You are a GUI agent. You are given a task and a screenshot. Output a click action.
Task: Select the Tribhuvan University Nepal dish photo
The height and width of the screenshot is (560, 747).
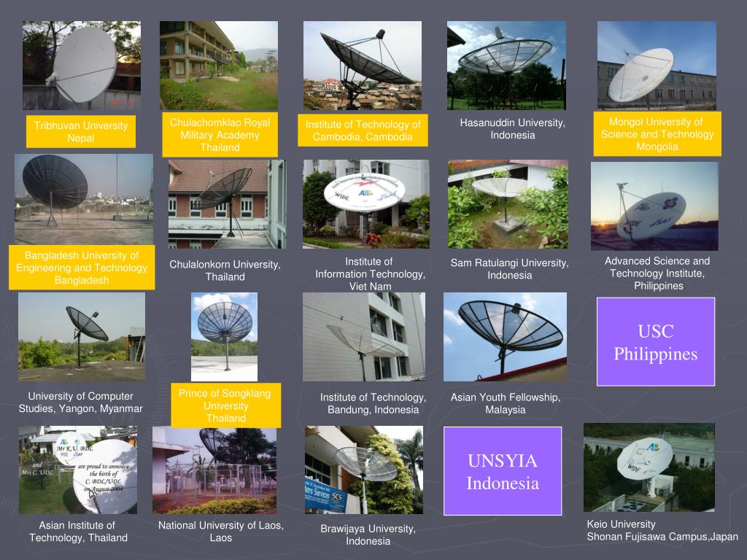click(82, 65)
